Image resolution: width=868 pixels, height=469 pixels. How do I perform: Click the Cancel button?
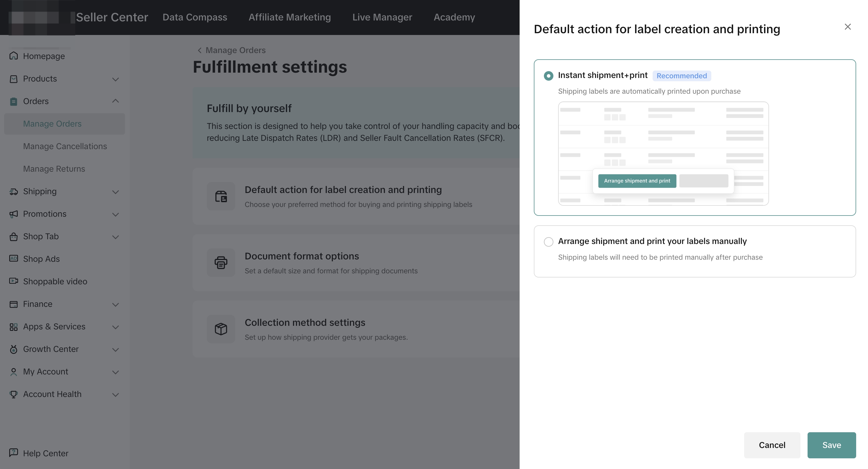(772, 445)
